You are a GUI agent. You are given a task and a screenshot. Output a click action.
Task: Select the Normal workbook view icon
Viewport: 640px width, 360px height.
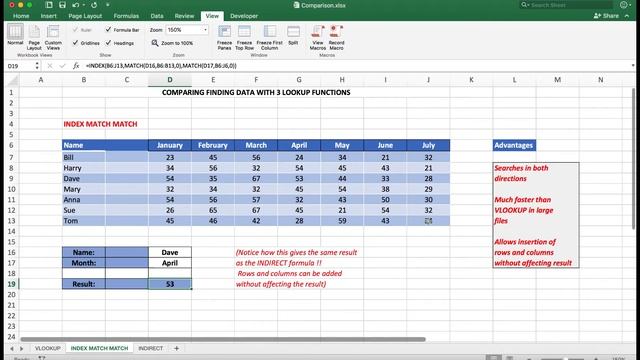pos(15,32)
